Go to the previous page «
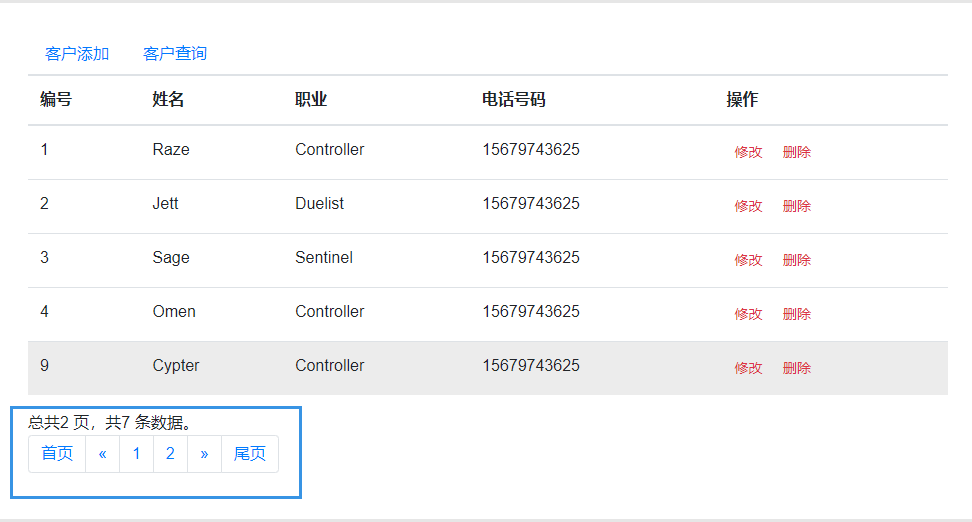 pos(102,454)
